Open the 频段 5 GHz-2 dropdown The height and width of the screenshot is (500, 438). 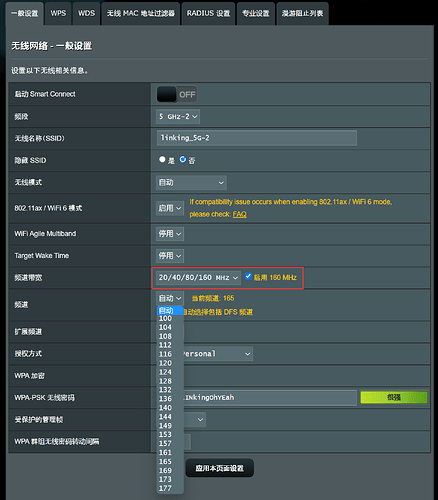click(178, 117)
